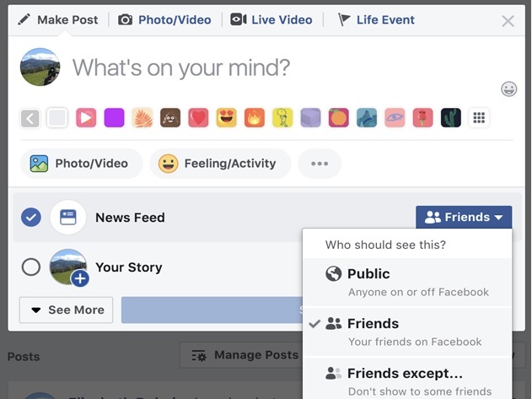Select the Your Story radio button

tap(31, 267)
